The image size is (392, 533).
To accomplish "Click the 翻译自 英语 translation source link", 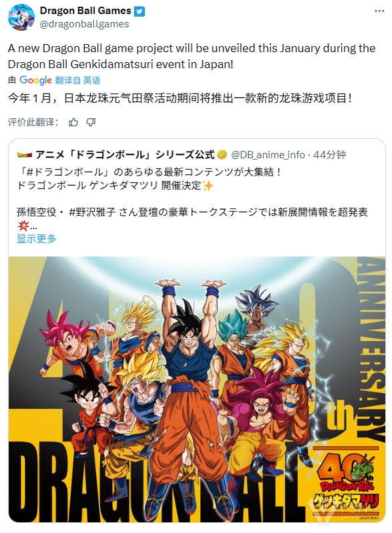I will [77, 80].
